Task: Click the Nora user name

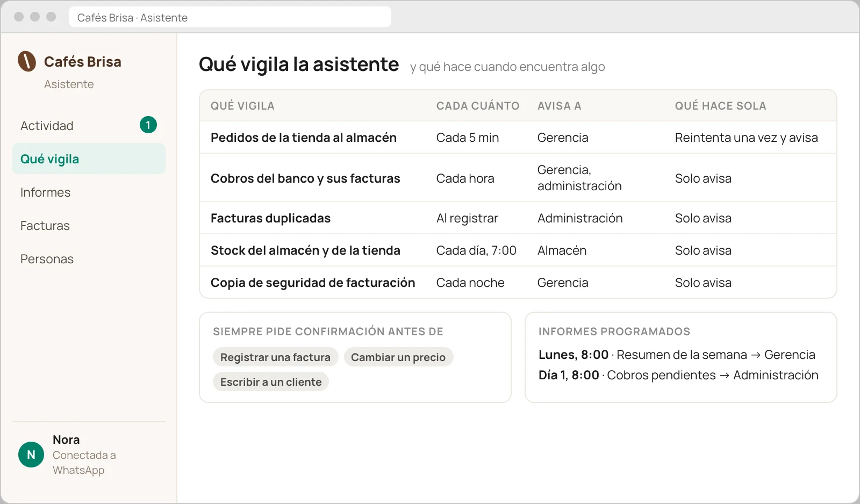Action: pos(66,440)
